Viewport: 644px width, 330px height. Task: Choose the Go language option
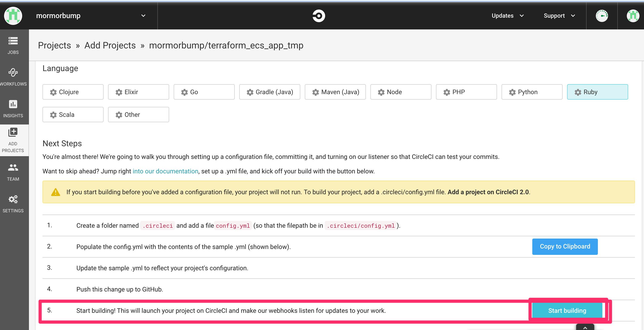coord(204,92)
